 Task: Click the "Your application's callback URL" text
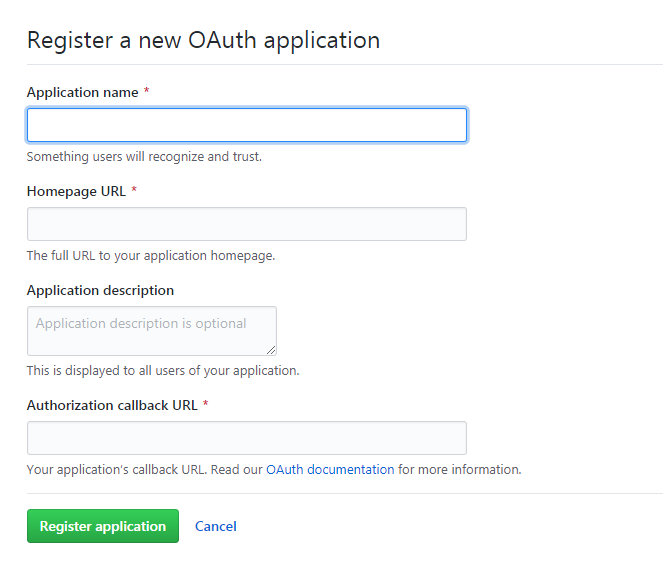coord(115,469)
